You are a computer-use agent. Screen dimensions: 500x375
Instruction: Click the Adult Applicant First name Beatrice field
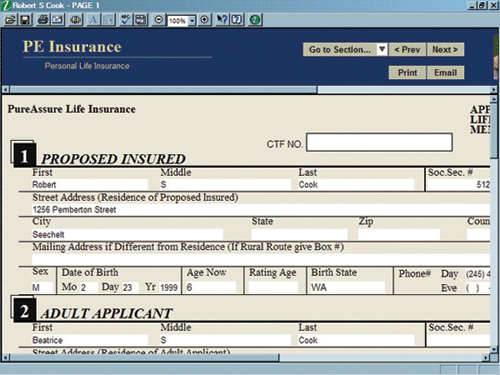click(90, 340)
